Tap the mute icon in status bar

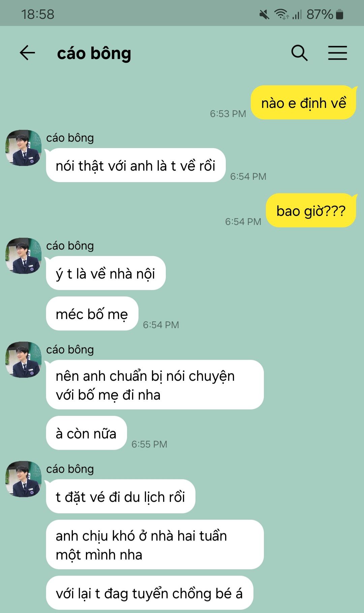(265, 14)
